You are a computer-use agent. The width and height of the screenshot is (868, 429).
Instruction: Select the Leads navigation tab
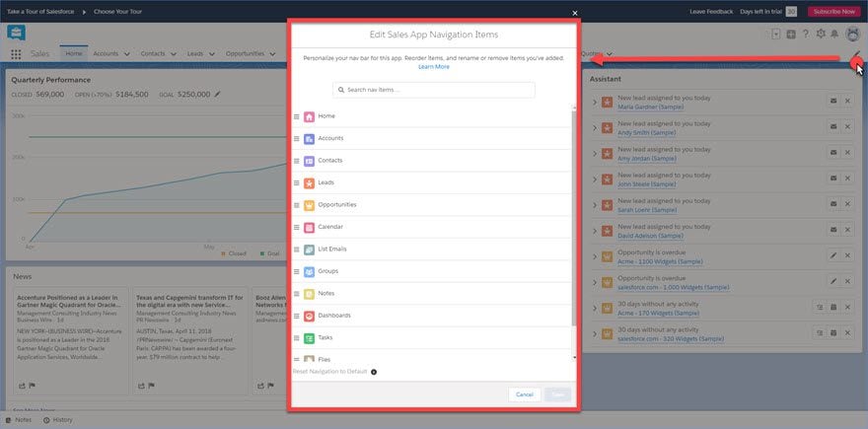pyautogui.click(x=195, y=53)
